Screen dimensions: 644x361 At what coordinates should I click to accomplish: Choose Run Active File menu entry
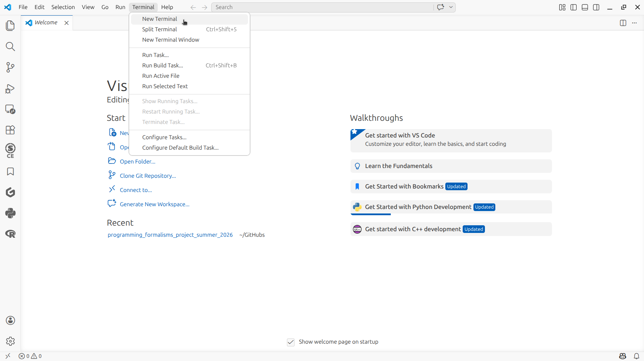coord(189,76)
